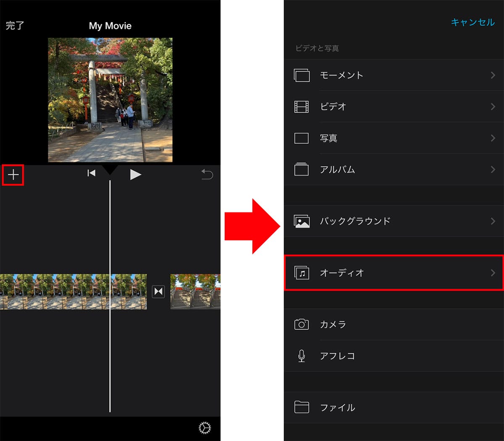Open the project settings gear
504x441 pixels.
[205, 428]
